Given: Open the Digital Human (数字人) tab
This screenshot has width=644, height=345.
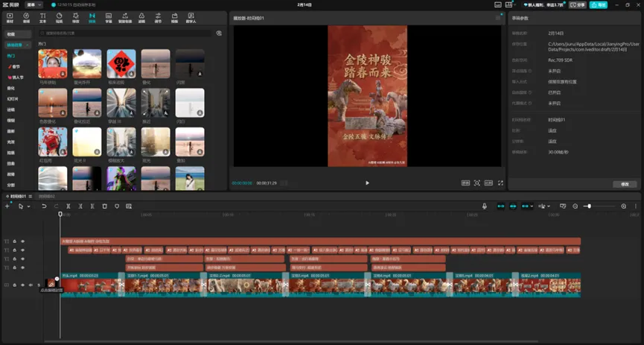Looking at the screenshot, I should click(191, 18).
